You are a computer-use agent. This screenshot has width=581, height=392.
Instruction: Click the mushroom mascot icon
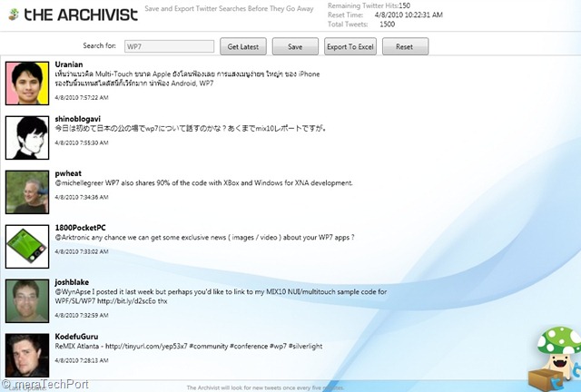click(555, 358)
